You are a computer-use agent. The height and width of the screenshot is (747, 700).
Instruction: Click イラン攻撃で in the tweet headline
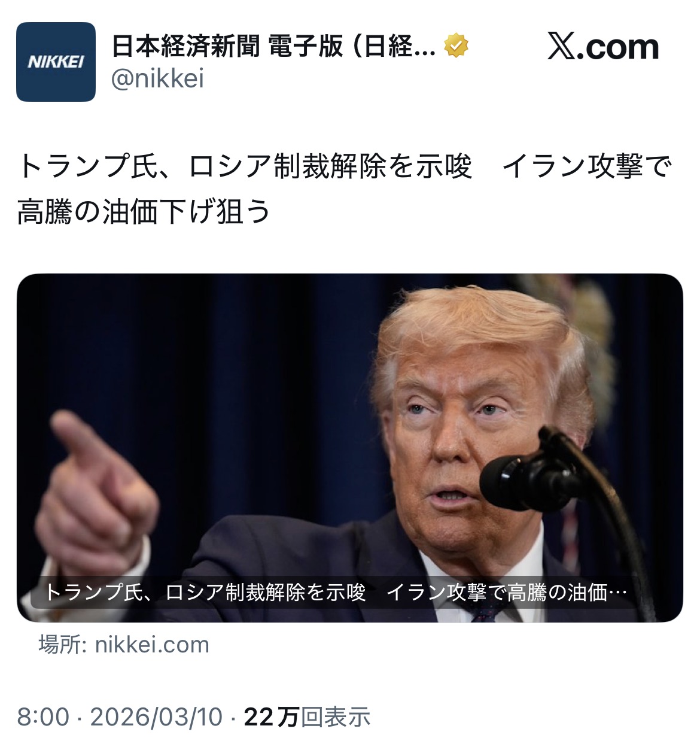click(x=588, y=167)
